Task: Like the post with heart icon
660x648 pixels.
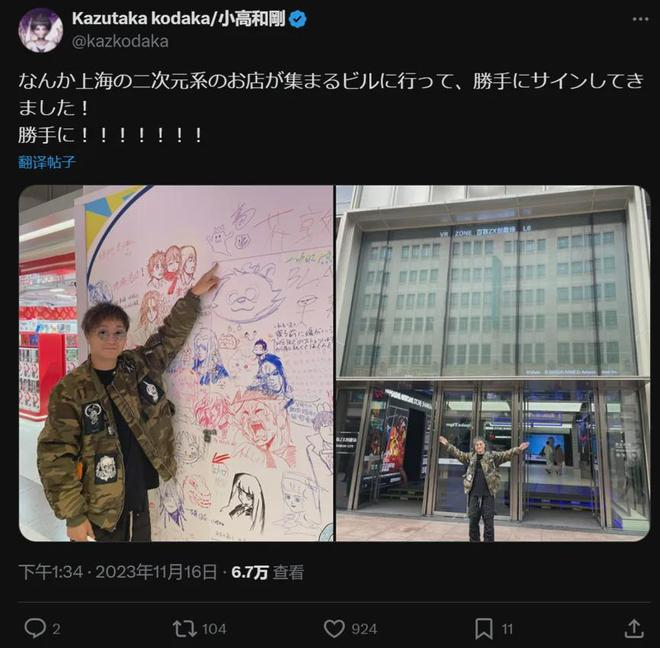Action: 334,629
